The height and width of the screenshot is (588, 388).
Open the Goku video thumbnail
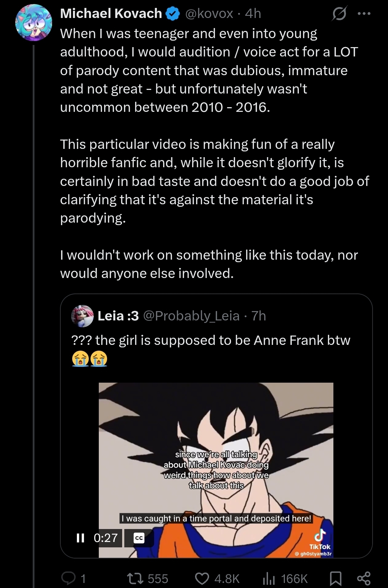(x=216, y=470)
